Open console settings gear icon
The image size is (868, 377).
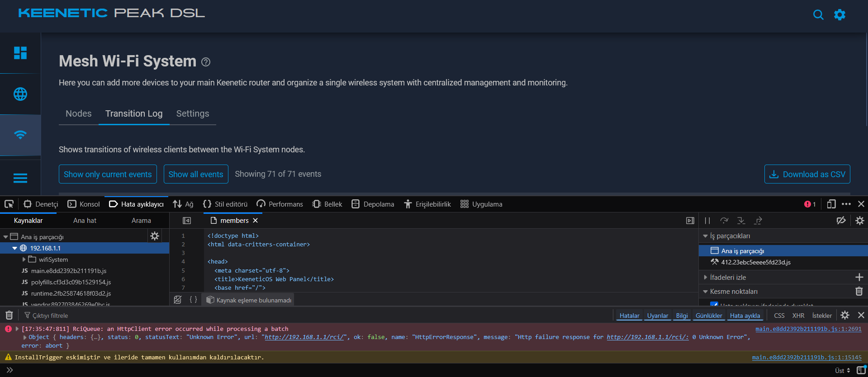click(x=844, y=315)
